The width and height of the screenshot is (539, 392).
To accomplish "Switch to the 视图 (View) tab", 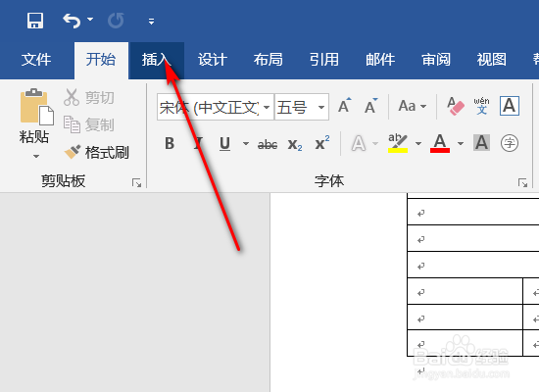I will point(492,60).
